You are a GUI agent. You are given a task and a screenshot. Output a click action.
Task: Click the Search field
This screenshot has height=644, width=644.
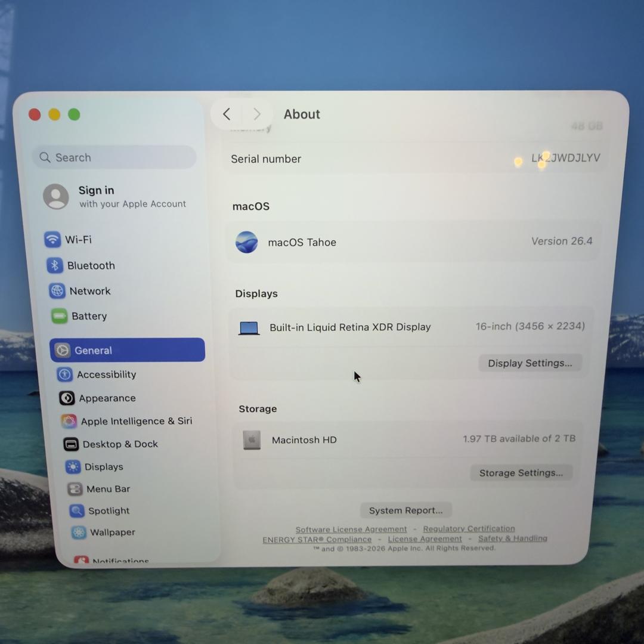pos(114,157)
